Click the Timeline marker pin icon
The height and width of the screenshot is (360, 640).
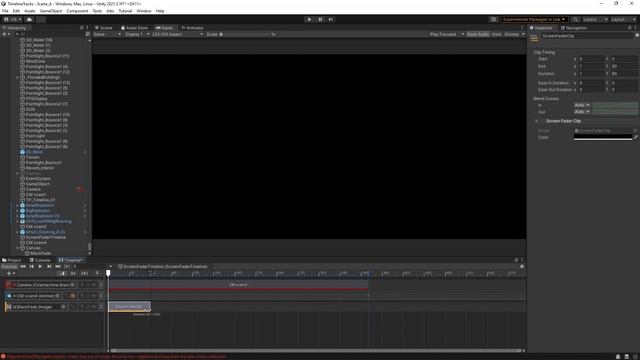point(97,273)
